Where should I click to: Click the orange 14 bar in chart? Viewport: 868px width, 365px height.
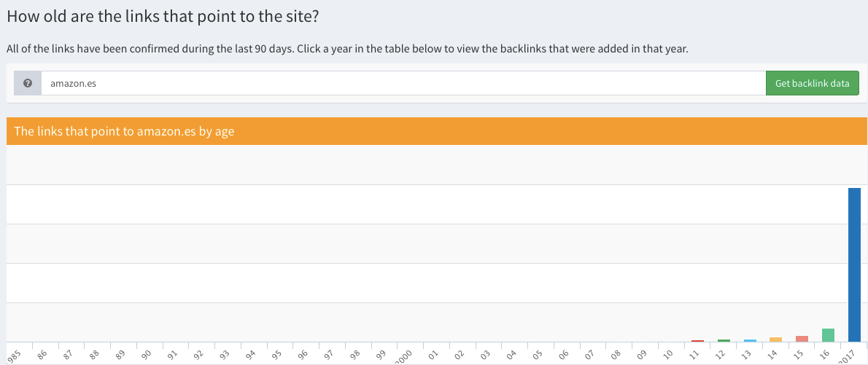[x=775, y=339]
